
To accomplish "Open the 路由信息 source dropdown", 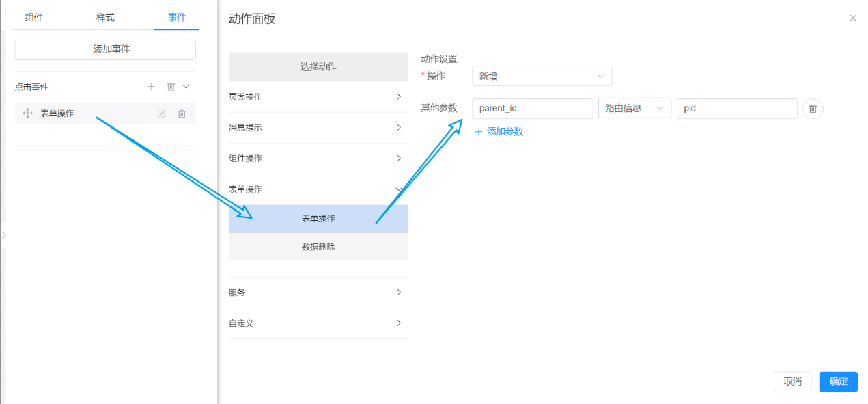I will tap(634, 109).
